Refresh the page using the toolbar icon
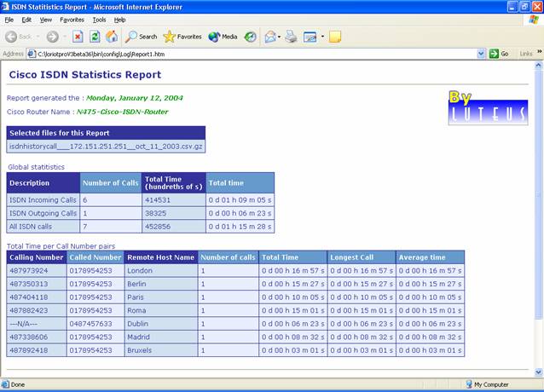 (x=95, y=37)
